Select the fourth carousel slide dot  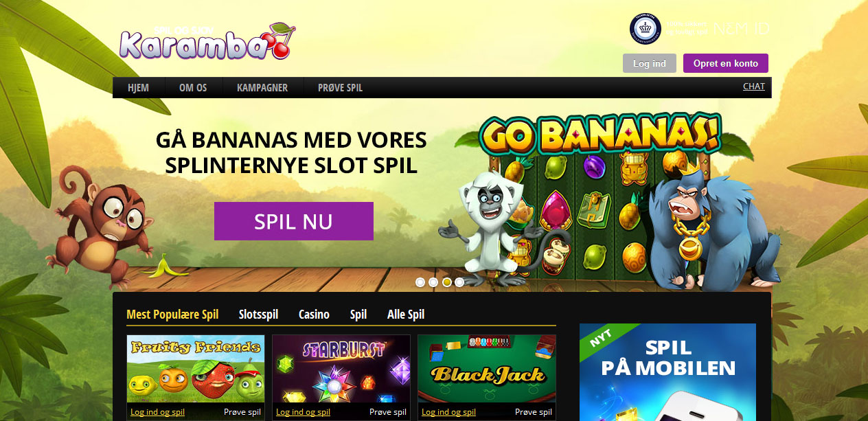click(459, 282)
